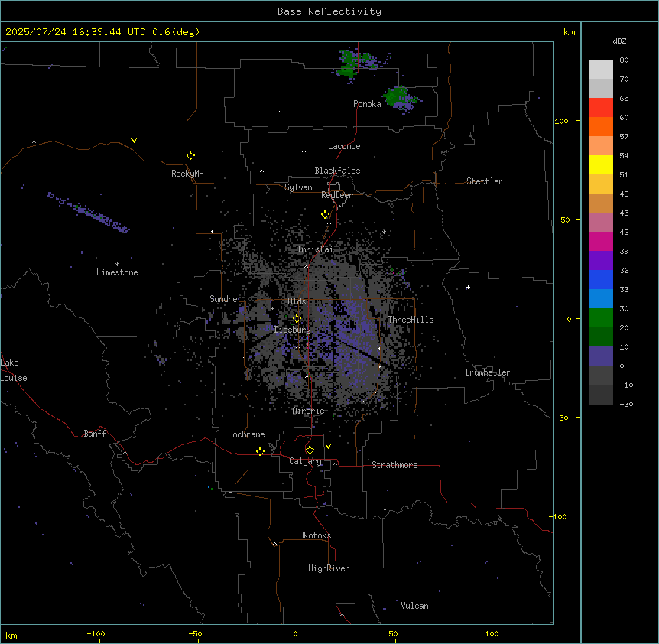Click the Didsbury town label
The width and height of the screenshot is (659, 644).
point(293,330)
